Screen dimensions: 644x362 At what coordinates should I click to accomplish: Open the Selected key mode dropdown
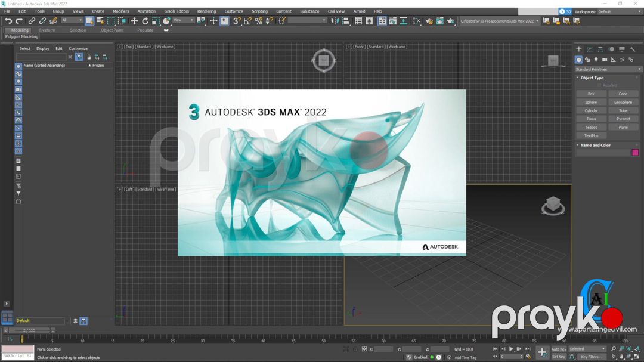pos(587,349)
